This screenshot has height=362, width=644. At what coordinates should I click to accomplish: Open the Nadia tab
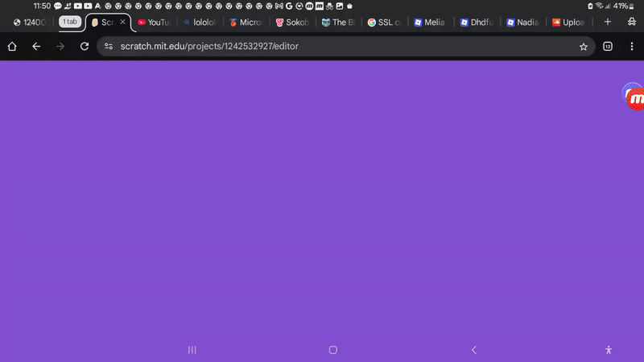522,23
